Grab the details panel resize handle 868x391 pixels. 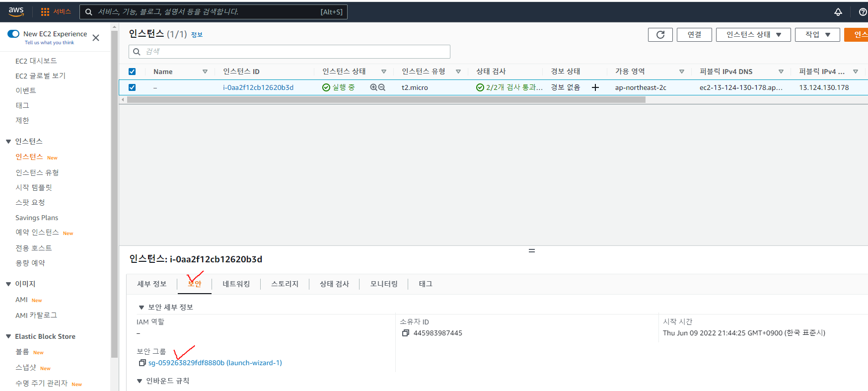[532, 250]
